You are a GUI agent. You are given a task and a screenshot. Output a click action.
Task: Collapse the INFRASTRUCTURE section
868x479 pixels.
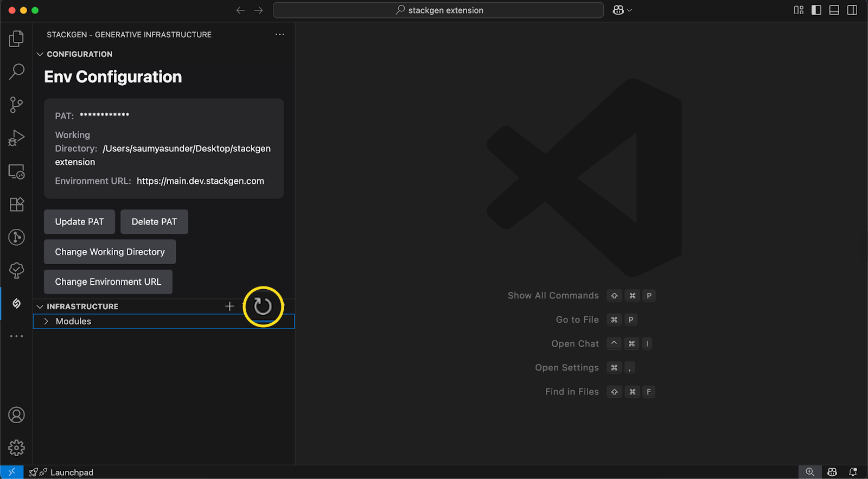40,306
